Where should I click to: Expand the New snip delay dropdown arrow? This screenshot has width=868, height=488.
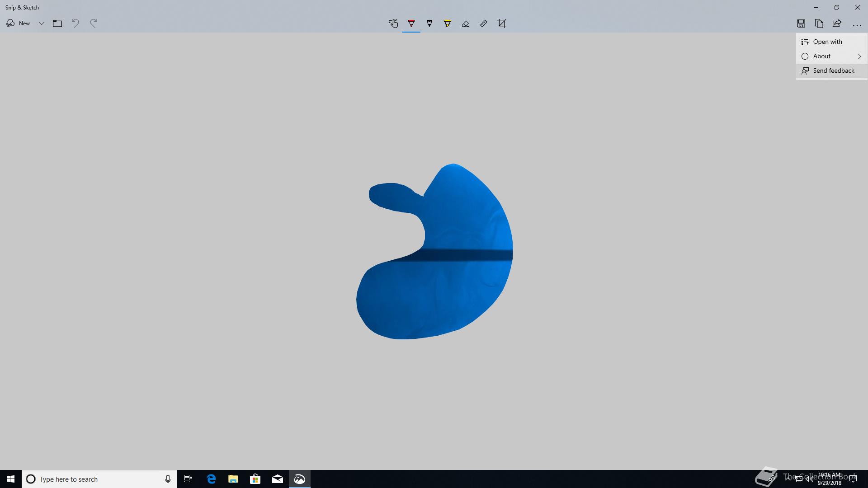(x=41, y=23)
